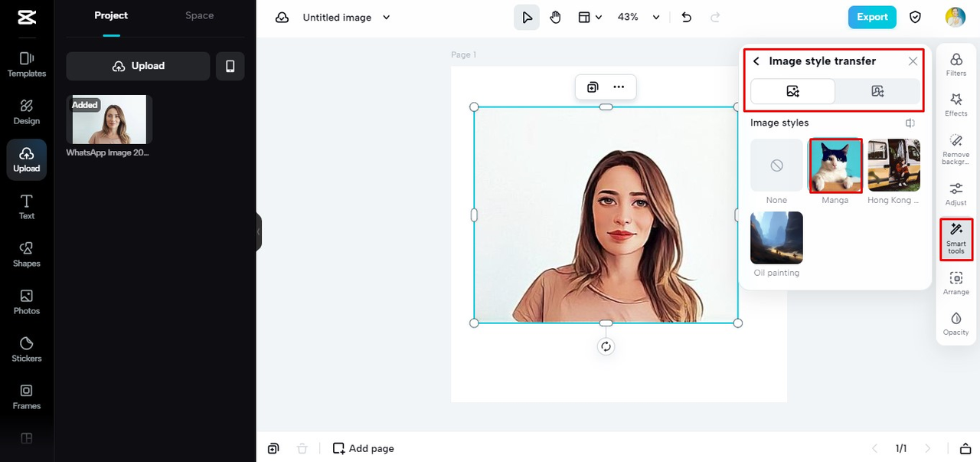Open the Adjust tool

click(956, 194)
